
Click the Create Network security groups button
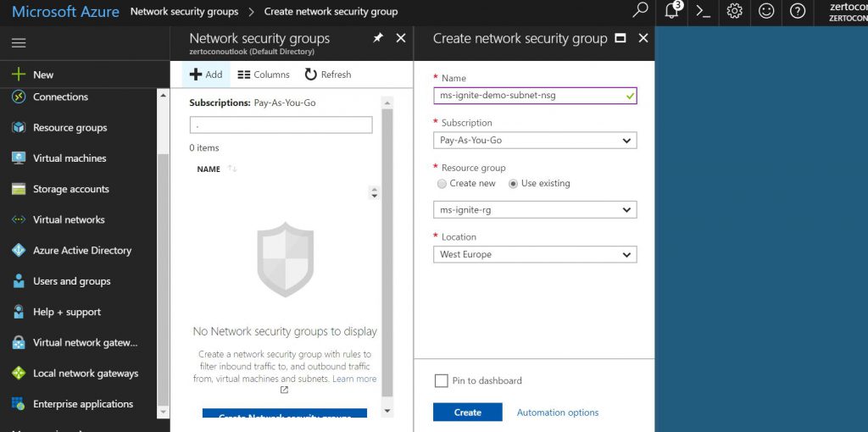point(285,413)
